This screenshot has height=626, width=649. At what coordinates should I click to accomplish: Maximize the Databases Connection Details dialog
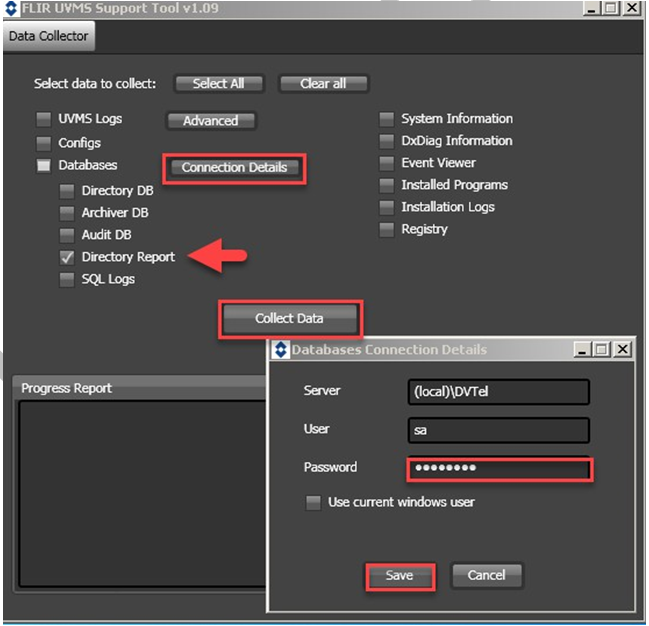[x=602, y=350]
